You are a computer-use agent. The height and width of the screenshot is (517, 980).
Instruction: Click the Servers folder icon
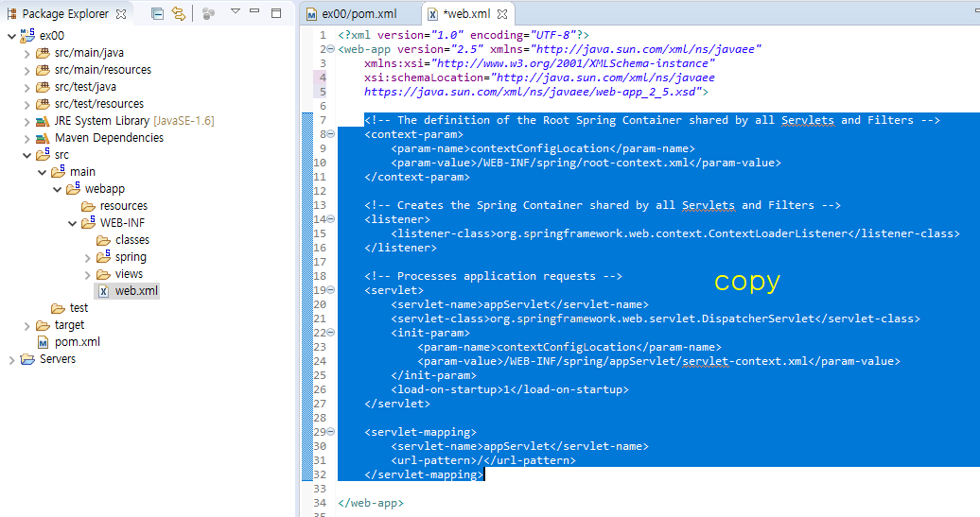click(x=27, y=359)
